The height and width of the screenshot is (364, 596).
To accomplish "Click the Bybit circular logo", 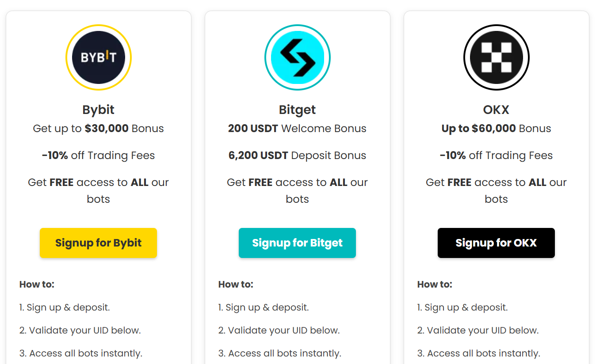I will (x=98, y=57).
